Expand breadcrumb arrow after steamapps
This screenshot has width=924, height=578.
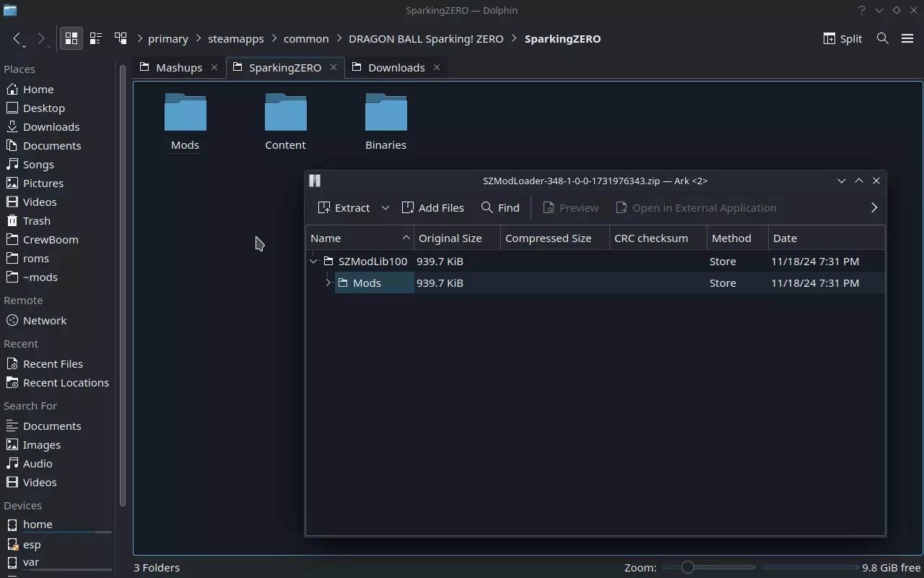[x=274, y=38]
